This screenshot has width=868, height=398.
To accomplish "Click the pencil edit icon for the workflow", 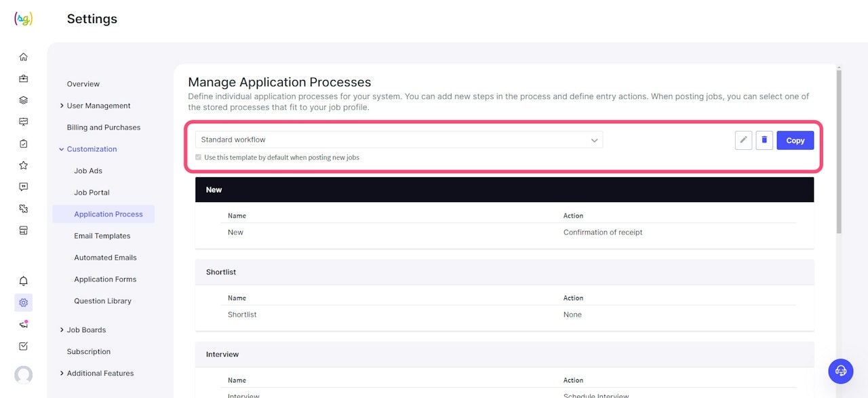I will (744, 140).
